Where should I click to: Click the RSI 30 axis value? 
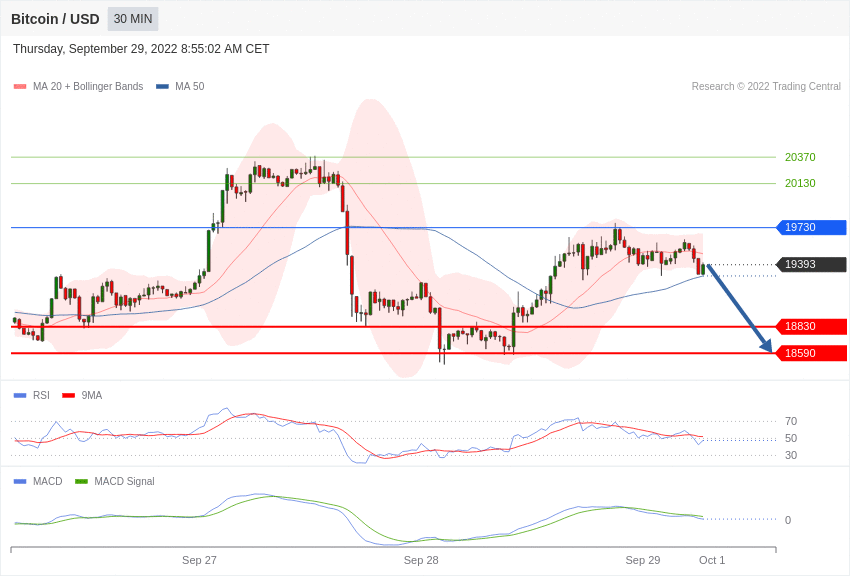[791, 455]
